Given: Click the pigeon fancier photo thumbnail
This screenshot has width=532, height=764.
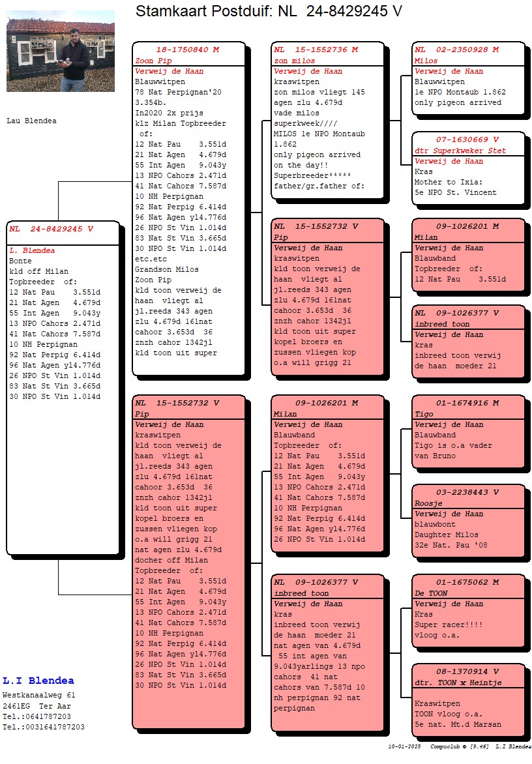Looking at the screenshot, I should click(60, 51).
